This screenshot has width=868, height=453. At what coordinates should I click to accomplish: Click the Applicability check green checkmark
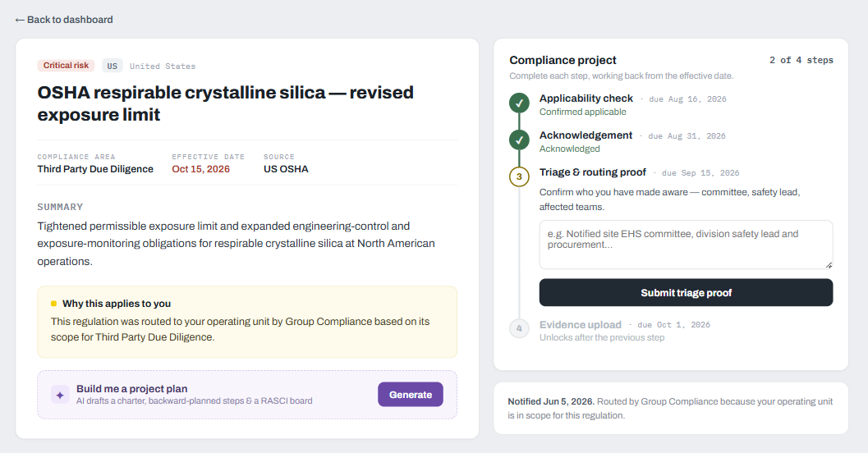[519, 103]
